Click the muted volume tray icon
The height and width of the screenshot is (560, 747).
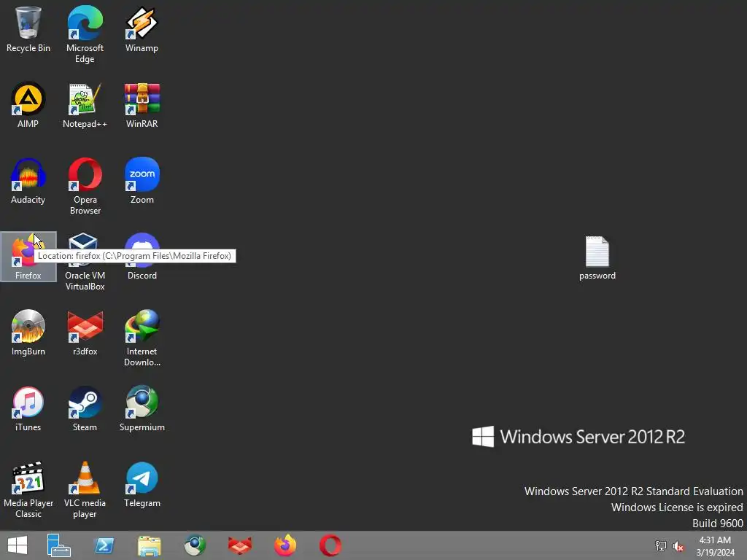pyautogui.click(x=678, y=545)
